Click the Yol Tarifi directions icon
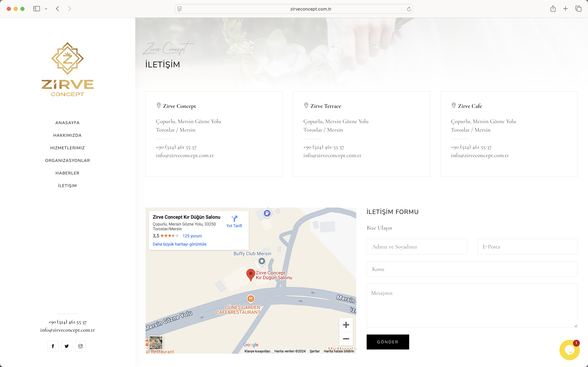588x367 pixels. [234, 219]
